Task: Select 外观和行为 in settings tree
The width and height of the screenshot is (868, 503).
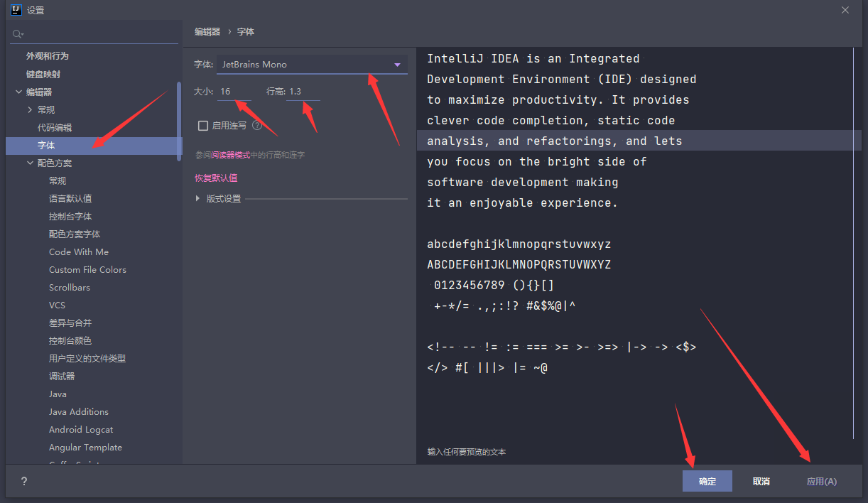Action: 48,56
